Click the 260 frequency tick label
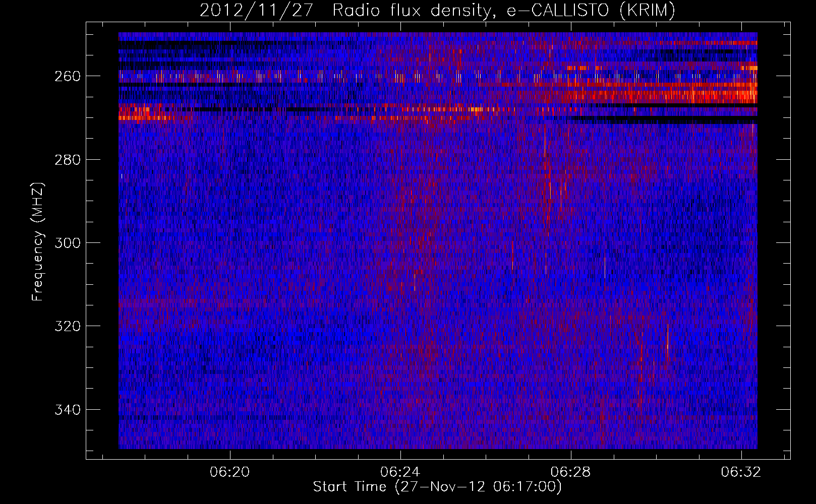The image size is (816, 504). coord(68,76)
